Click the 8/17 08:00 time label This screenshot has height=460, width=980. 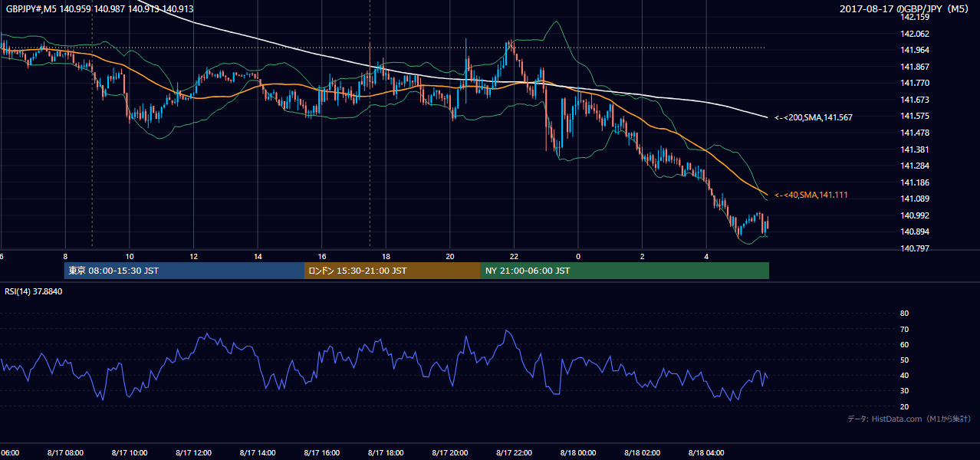click(65, 453)
